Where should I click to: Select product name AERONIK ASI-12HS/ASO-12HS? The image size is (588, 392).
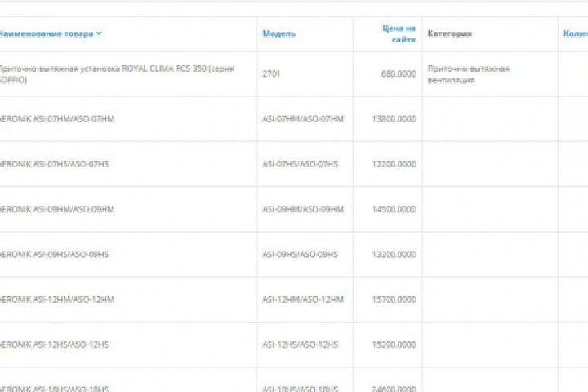(x=55, y=345)
